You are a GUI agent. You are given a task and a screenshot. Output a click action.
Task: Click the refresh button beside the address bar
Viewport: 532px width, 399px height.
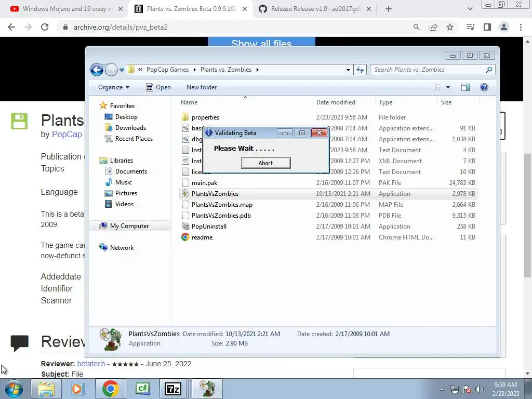click(x=360, y=70)
